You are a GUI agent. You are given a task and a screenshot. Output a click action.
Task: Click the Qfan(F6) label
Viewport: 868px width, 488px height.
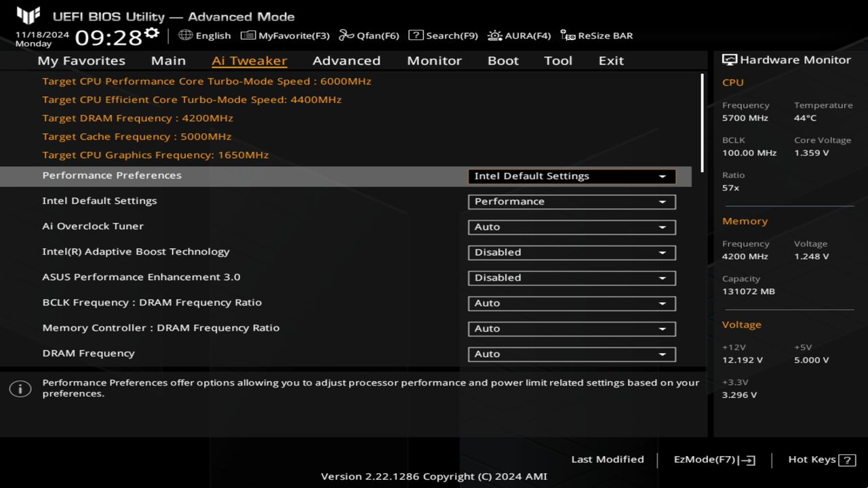point(378,35)
